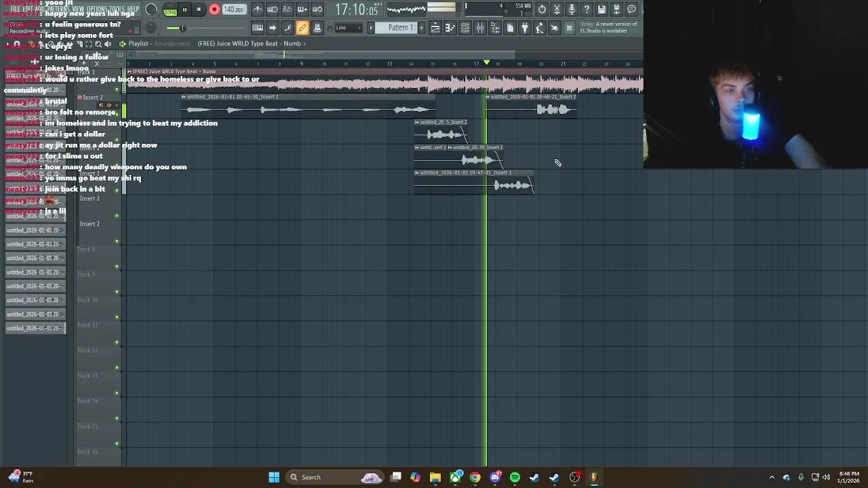
Task: Mute Track 15 using its green dot
Action: pyautogui.click(x=117, y=444)
